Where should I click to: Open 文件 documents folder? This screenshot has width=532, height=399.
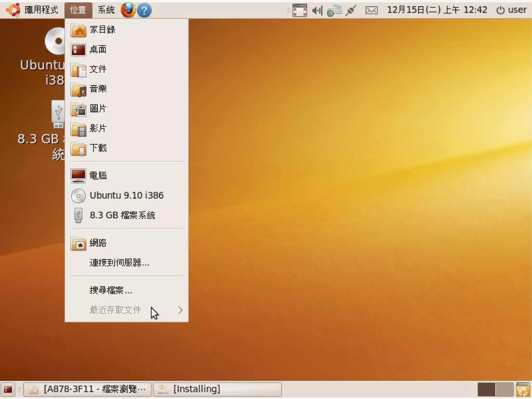click(127, 69)
